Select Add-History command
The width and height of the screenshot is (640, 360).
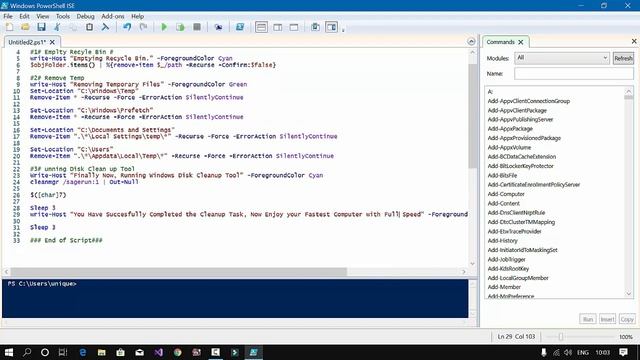point(502,241)
